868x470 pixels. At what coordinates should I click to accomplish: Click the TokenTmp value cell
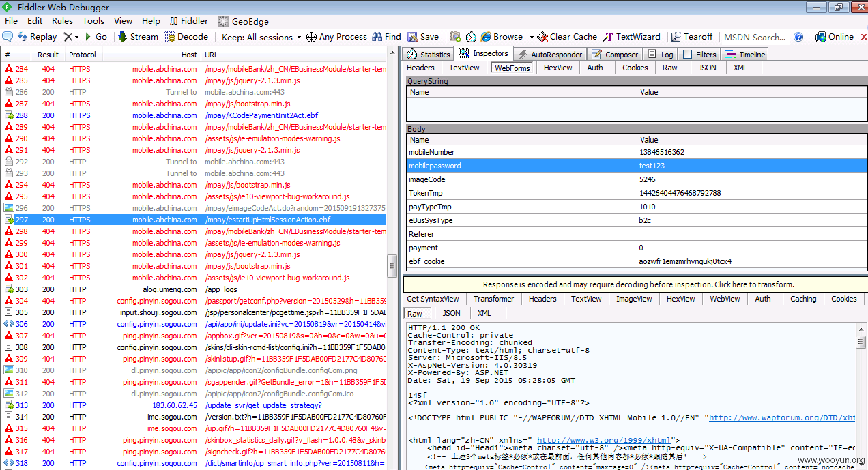(x=752, y=193)
